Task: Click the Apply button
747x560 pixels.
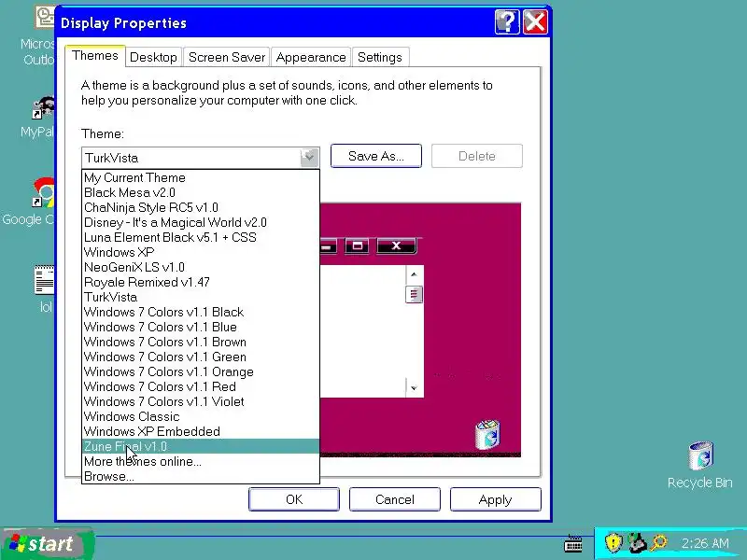Action: [496, 499]
